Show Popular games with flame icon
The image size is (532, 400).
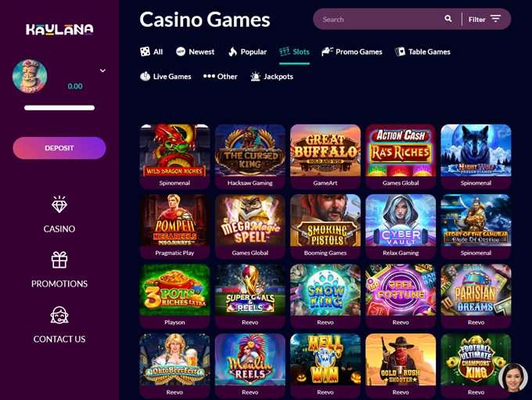point(247,52)
